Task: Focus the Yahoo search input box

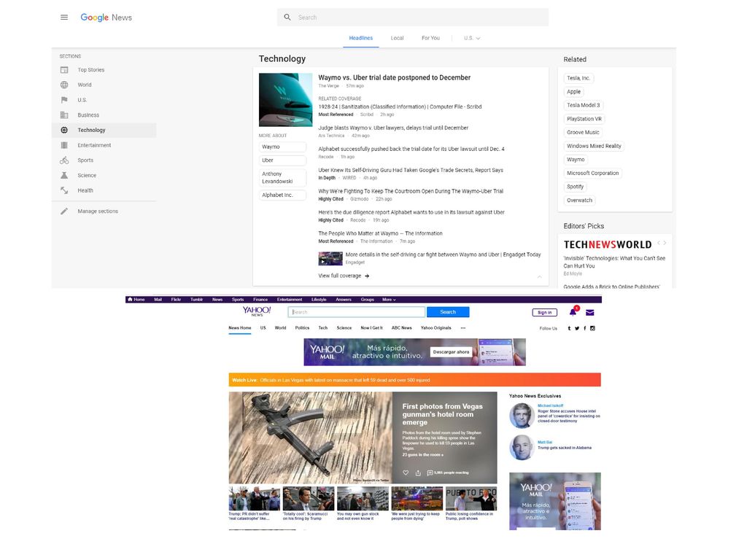Action: [x=356, y=312]
